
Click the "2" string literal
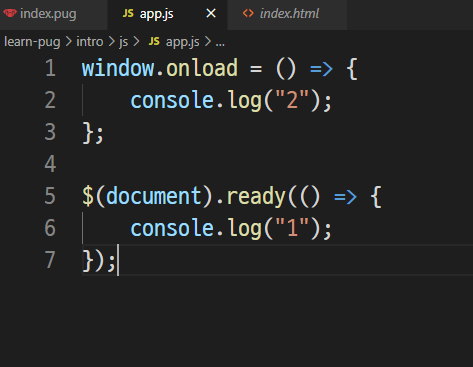pyautogui.click(x=292, y=100)
